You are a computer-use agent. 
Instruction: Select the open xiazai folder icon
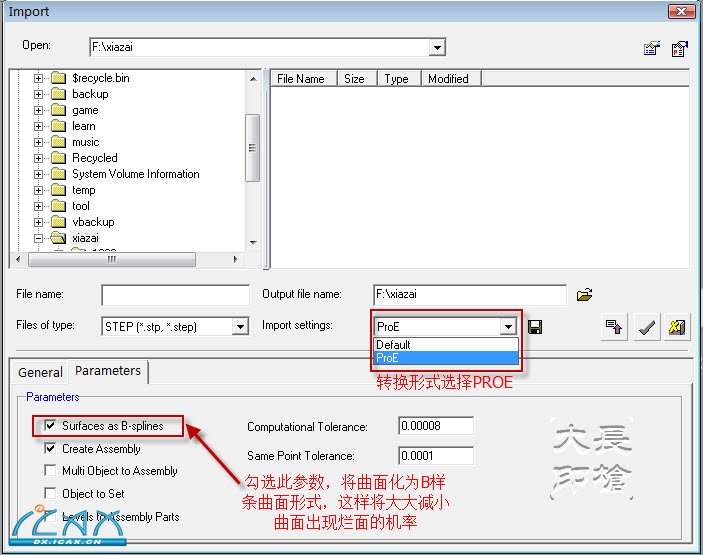point(58,238)
